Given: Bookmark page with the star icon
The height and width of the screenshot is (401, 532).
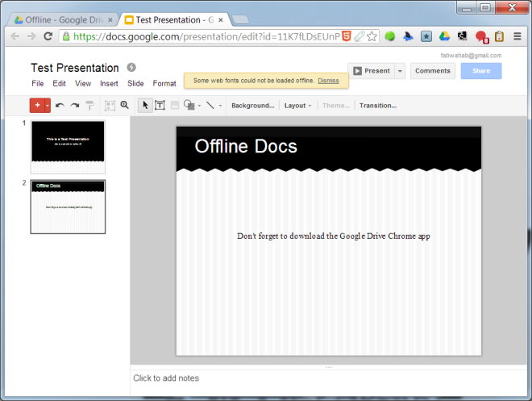Looking at the screenshot, I should click(372, 36).
